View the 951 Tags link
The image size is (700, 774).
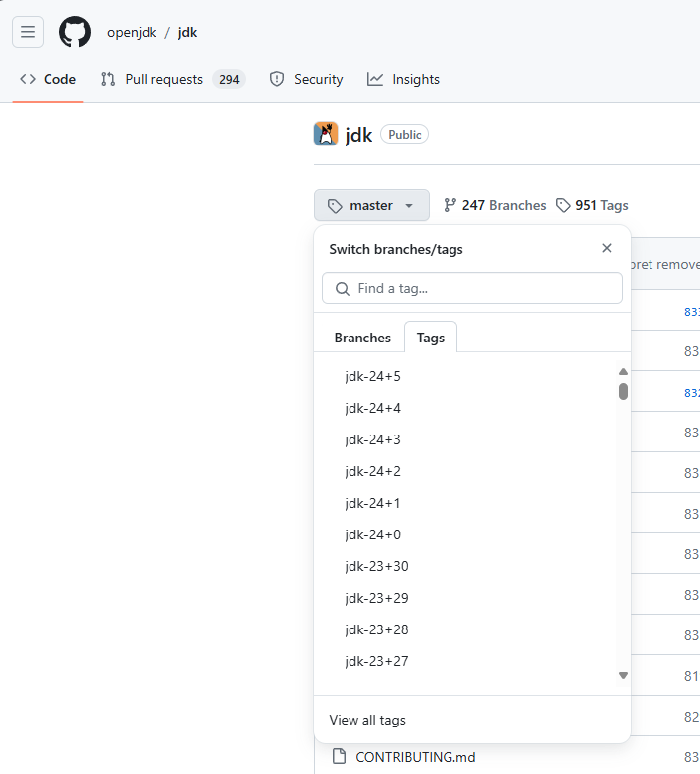tap(592, 205)
